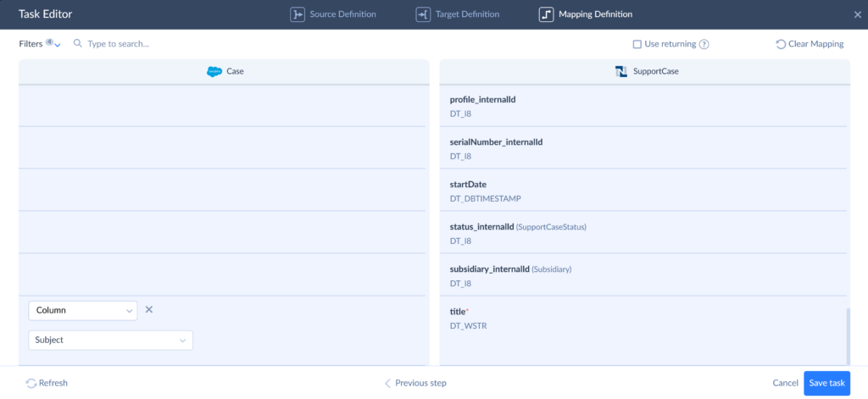Click the Case source header

click(224, 71)
